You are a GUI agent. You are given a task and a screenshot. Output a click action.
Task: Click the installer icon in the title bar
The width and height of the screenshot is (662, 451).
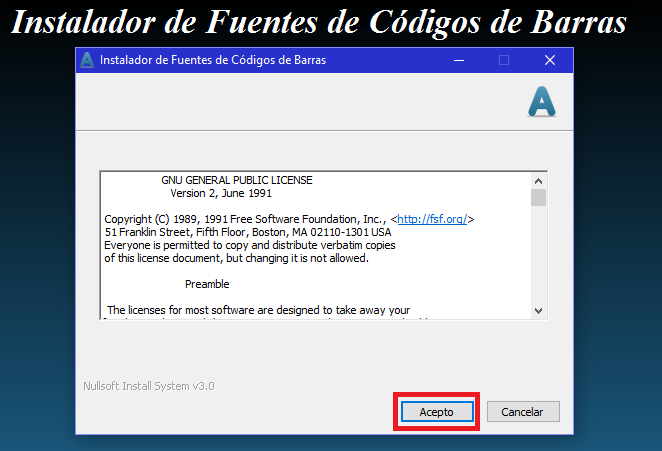87,60
